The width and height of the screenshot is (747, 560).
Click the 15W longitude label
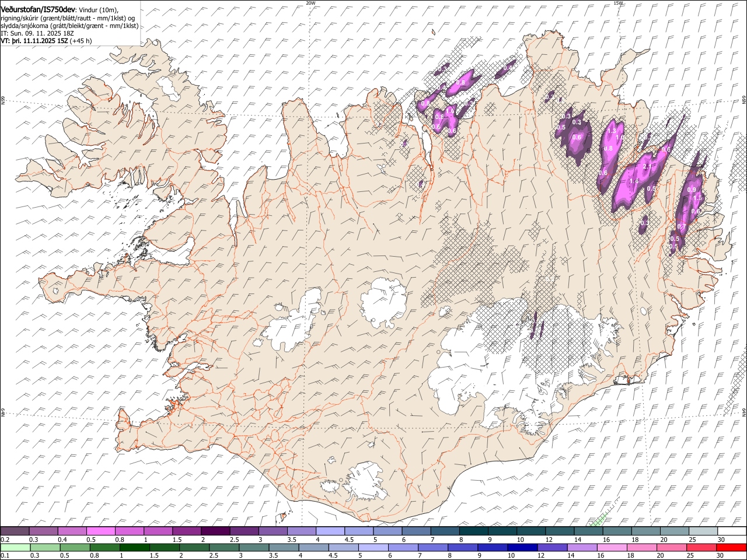point(618,3)
